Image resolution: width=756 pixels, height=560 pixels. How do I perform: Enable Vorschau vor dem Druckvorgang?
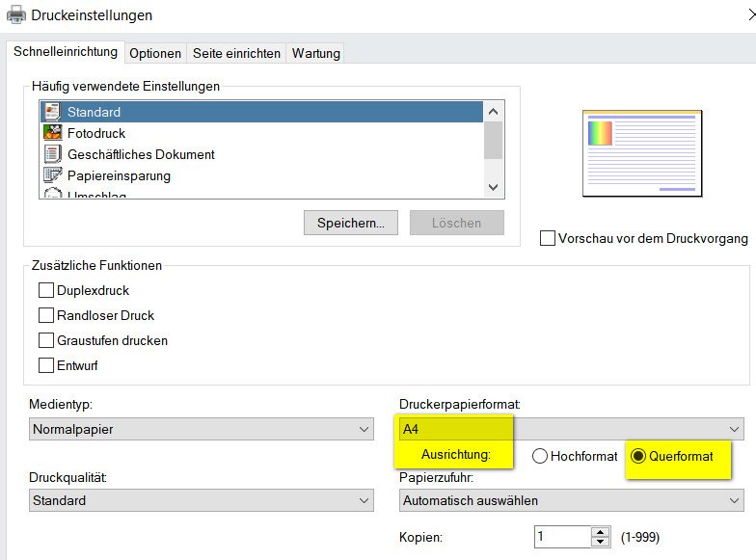(548, 238)
